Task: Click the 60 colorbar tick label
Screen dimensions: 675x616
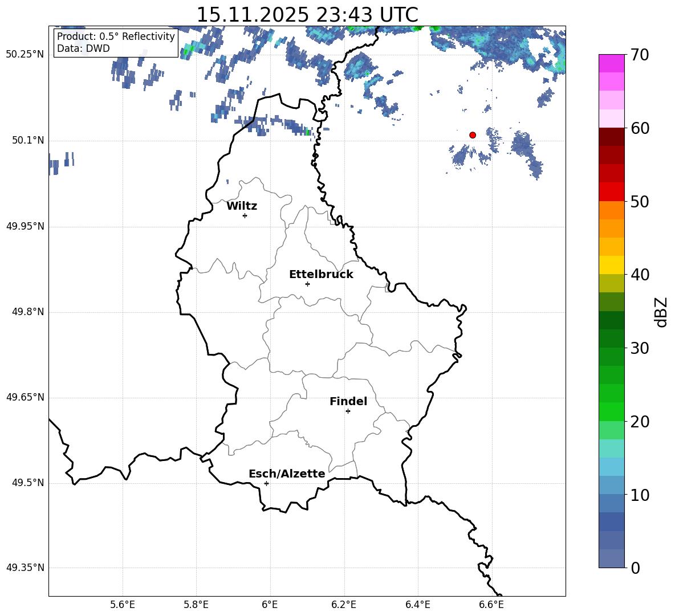Action: (x=640, y=128)
